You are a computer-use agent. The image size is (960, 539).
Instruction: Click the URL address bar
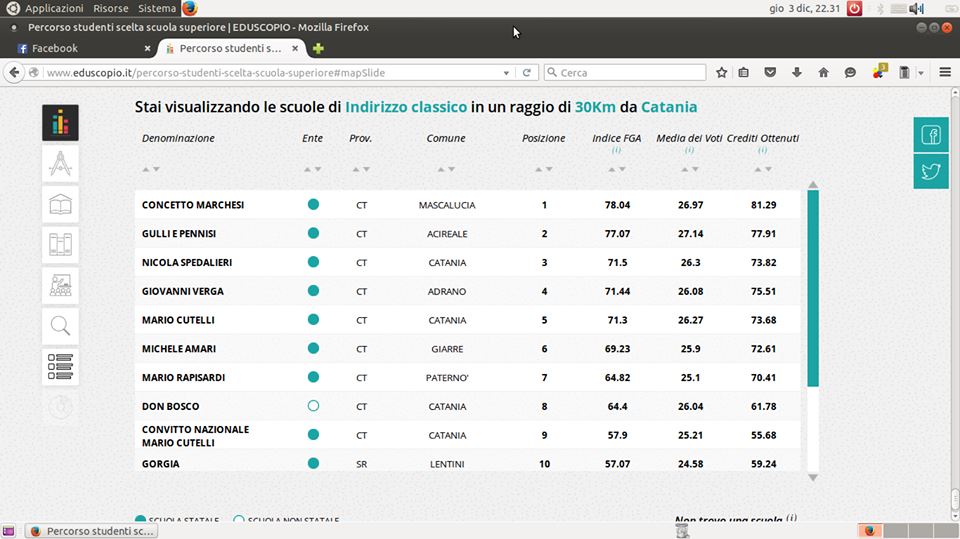pos(272,72)
